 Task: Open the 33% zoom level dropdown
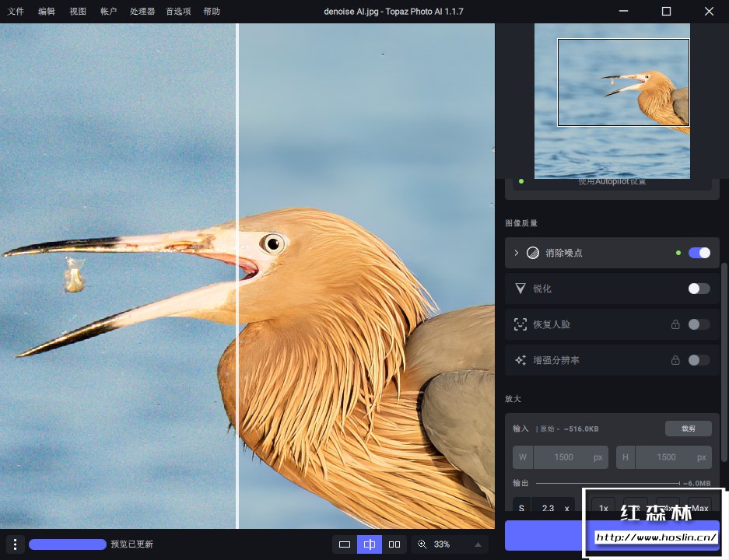477,544
